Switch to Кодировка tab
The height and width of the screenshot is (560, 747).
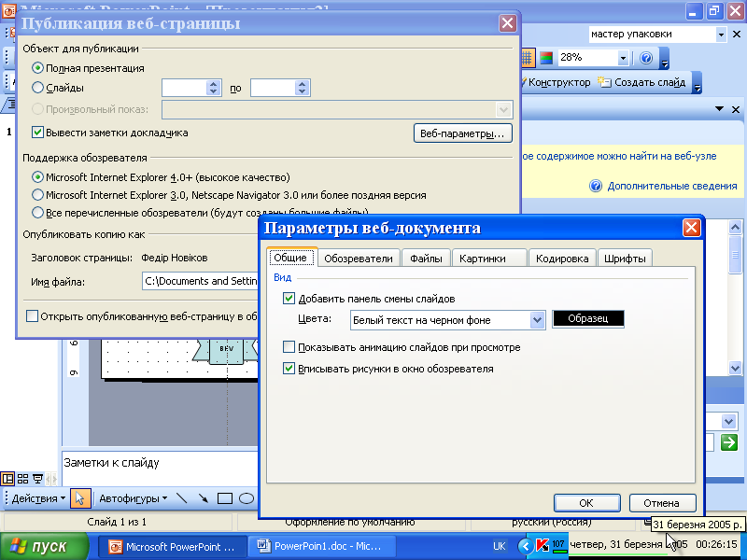pyautogui.click(x=562, y=259)
